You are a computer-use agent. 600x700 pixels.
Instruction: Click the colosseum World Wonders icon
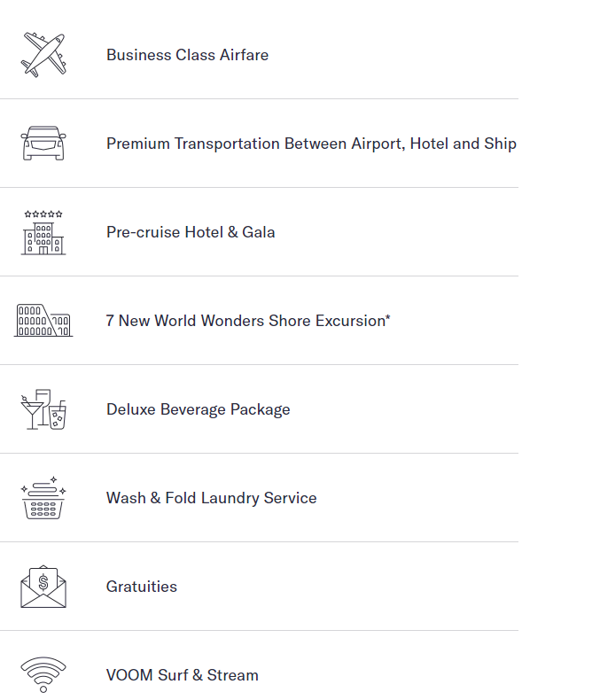(x=43, y=320)
